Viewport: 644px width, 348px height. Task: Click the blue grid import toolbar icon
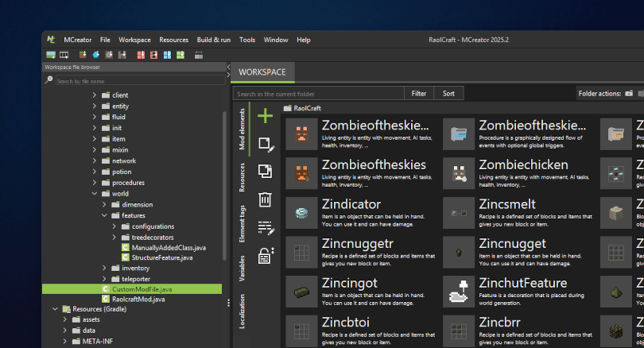[x=167, y=55]
